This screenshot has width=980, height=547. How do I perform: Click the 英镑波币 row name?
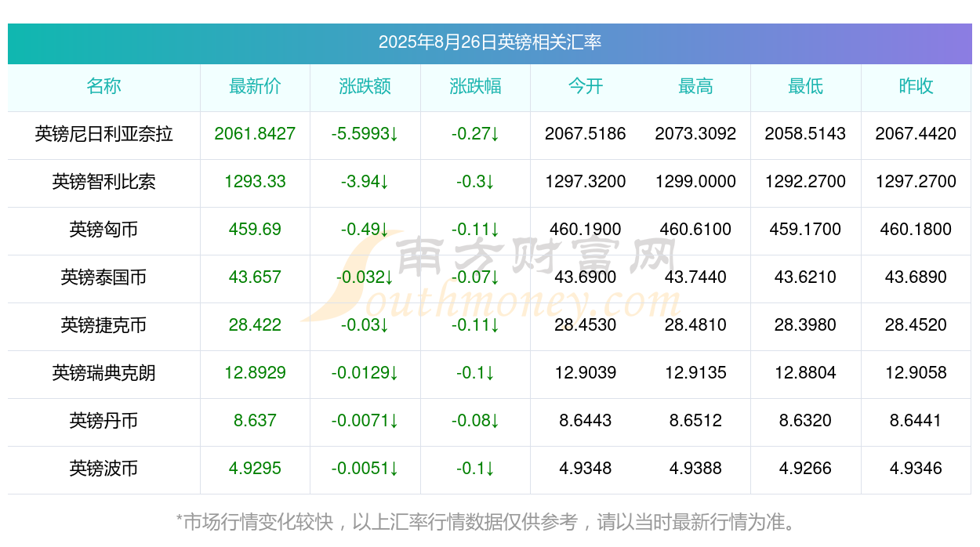103,469
